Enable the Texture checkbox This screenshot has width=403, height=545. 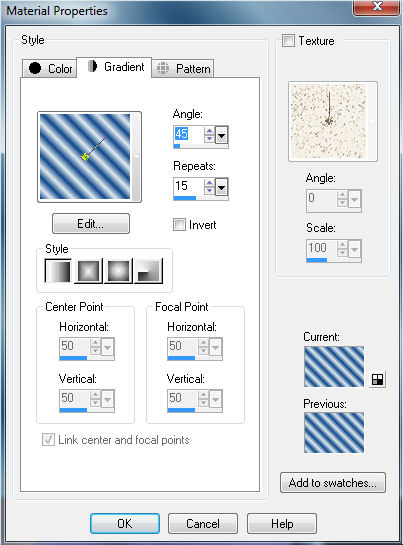pos(288,40)
